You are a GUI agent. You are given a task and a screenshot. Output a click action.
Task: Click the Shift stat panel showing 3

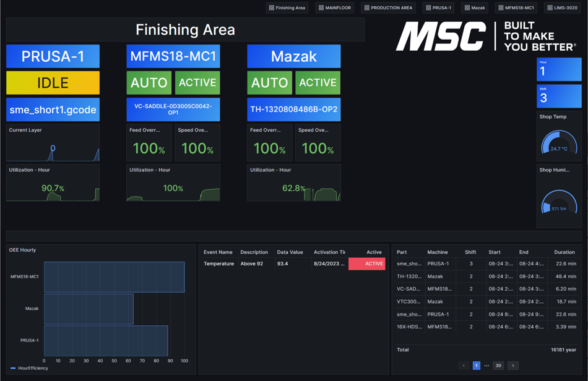pyautogui.click(x=559, y=96)
